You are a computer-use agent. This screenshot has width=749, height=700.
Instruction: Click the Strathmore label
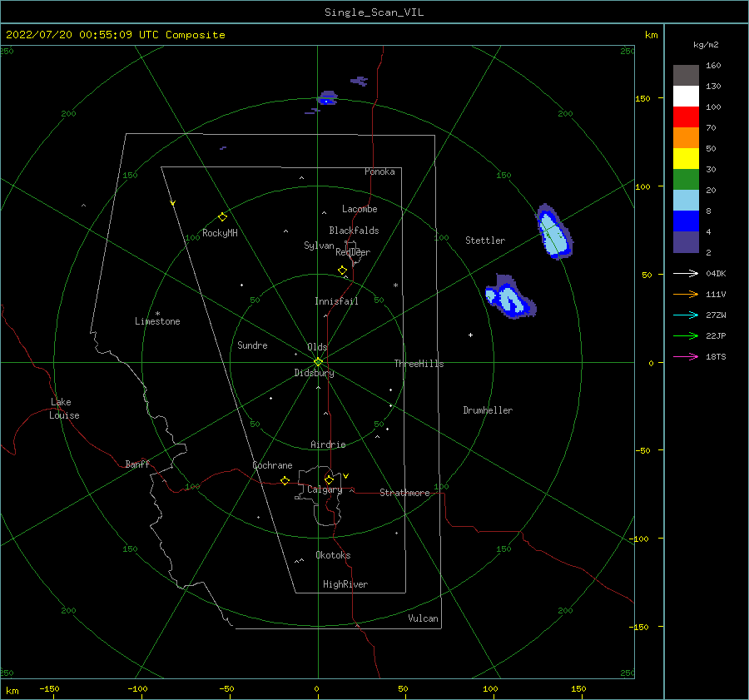(x=404, y=493)
